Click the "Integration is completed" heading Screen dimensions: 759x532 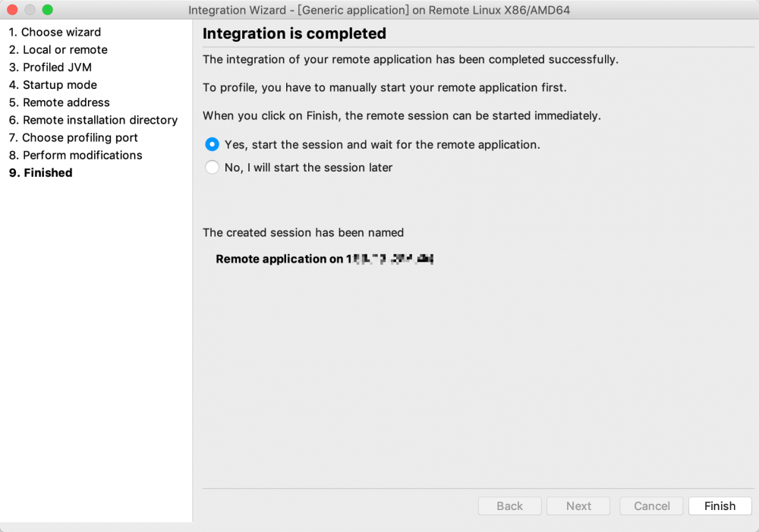pos(294,33)
